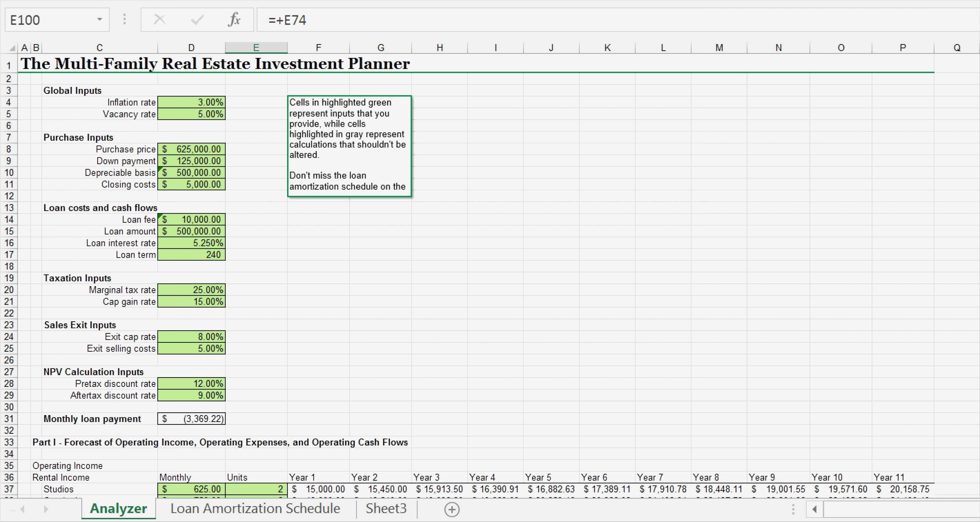
Task: Select the Loan term cell showing 240
Action: pos(191,255)
